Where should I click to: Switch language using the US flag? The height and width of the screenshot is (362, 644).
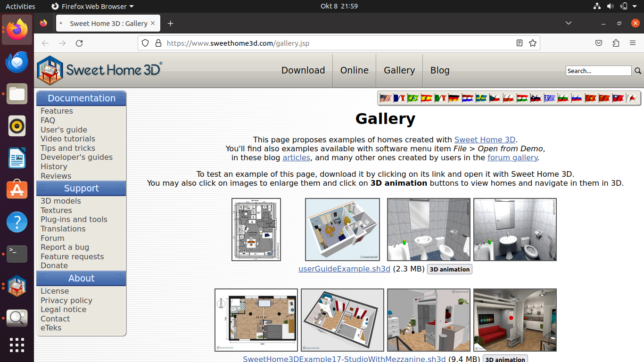[x=385, y=99]
